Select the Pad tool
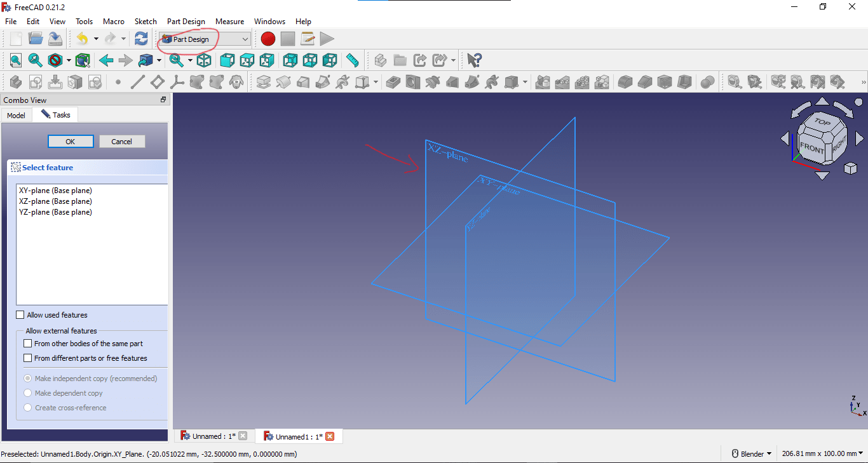 pyautogui.click(x=264, y=82)
